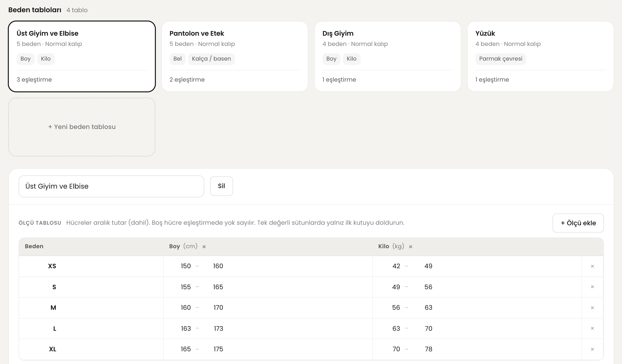The width and height of the screenshot is (622, 364).
Task: Open the Pantolon ve Etek table card
Action: click(235, 56)
